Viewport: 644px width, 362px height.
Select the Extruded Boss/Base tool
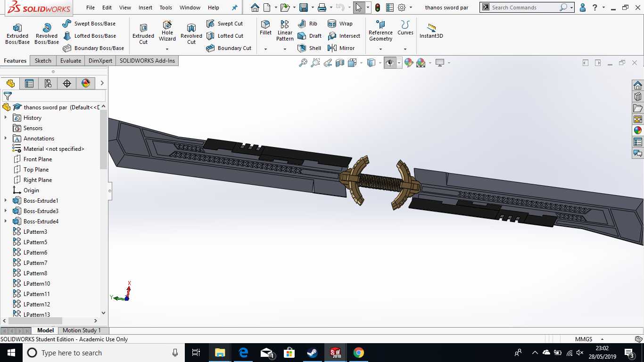[17, 34]
